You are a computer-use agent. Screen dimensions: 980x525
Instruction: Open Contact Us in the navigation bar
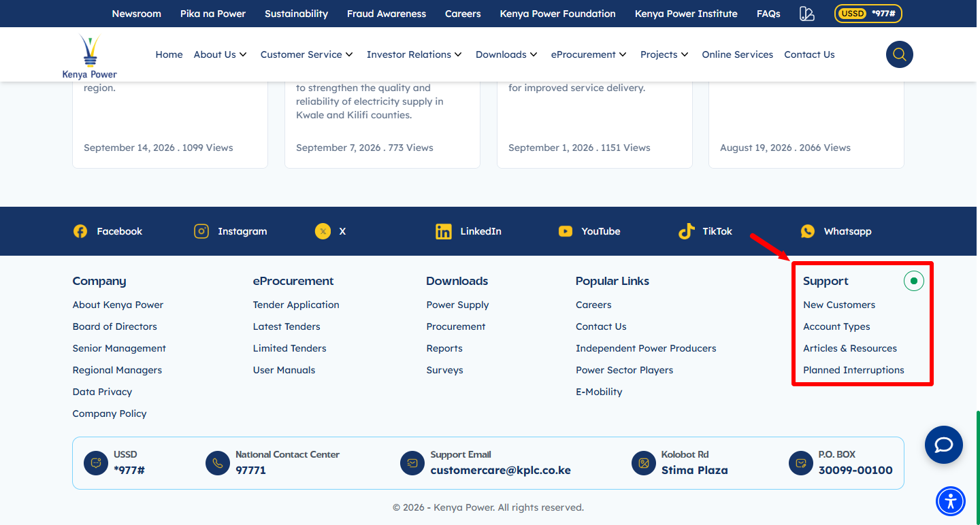[809, 54]
